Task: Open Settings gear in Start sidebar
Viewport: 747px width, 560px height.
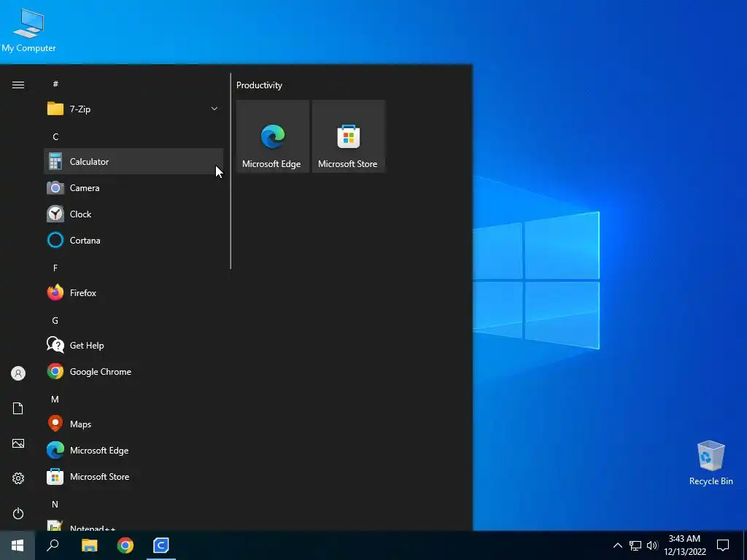Action: (18, 478)
